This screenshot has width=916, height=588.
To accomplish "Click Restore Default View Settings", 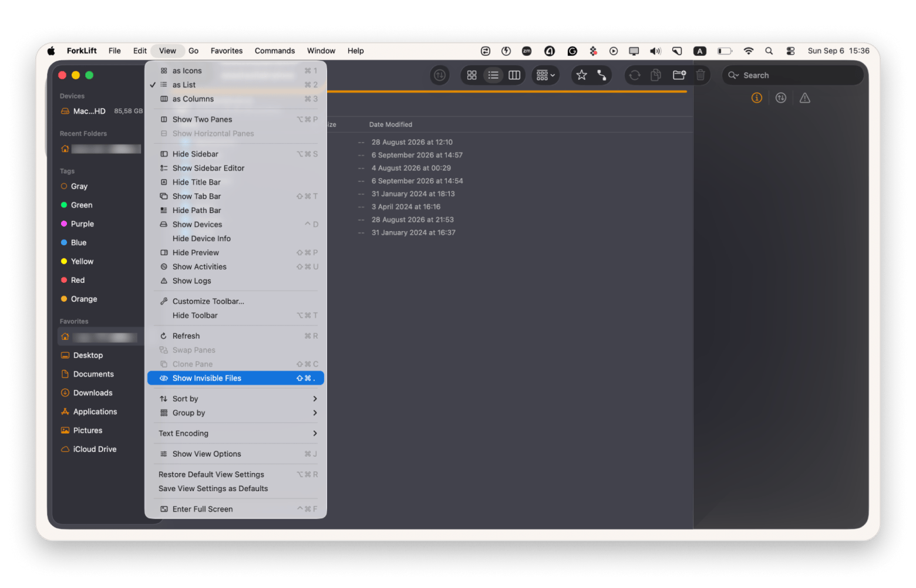I will pos(235,475).
